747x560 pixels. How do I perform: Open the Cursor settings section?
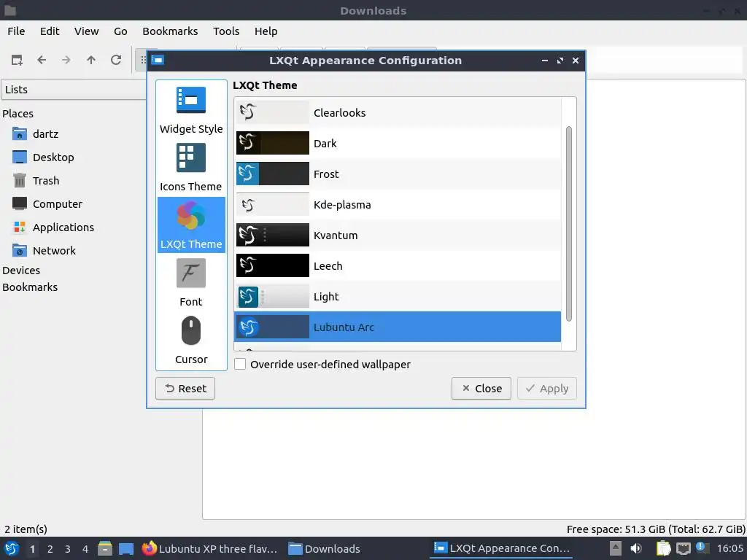click(x=191, y=340)
